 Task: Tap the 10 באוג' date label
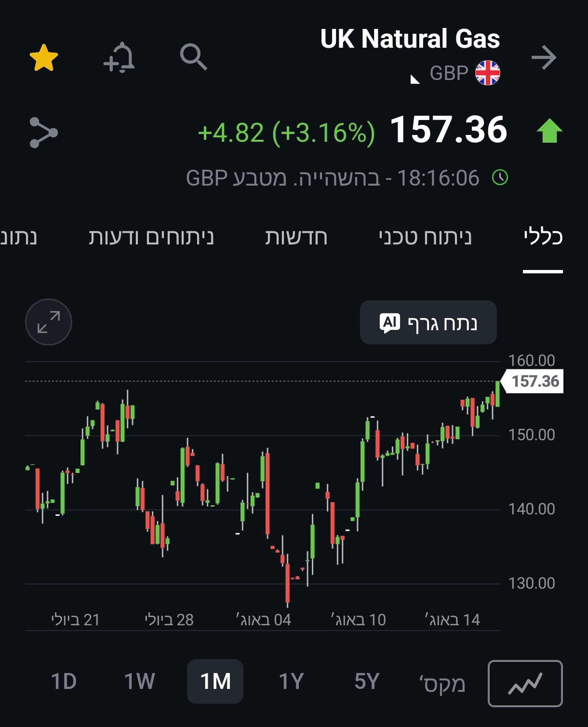pos(358,619)
